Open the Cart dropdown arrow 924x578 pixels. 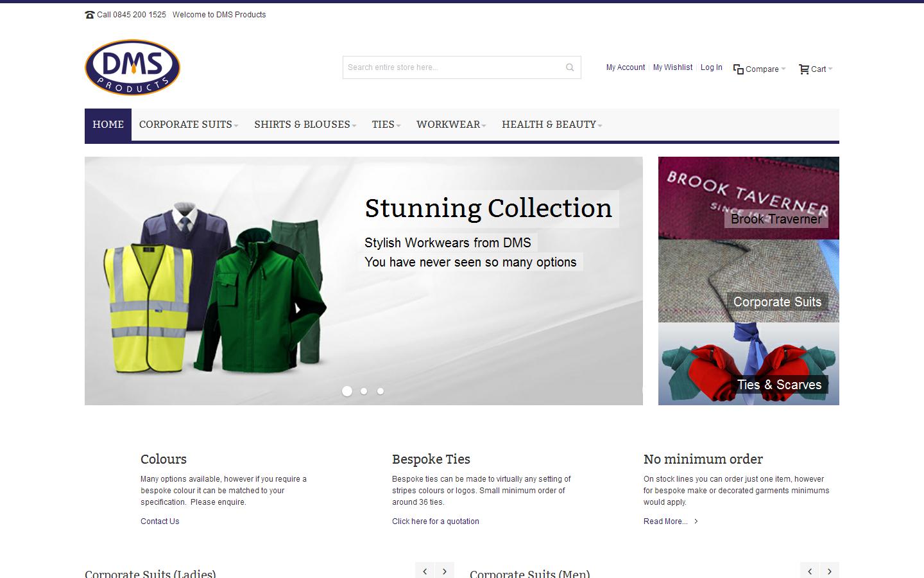point(830,69)
